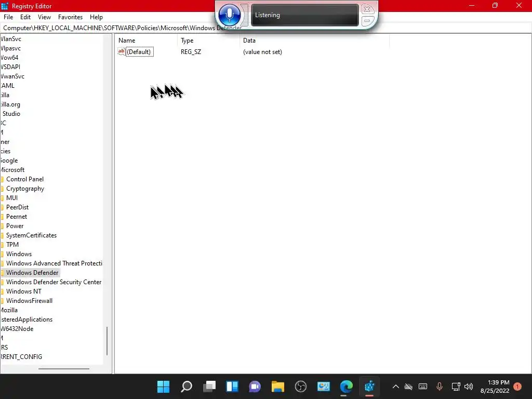Open File Explorer from taskbar

[x=278, y=387]
